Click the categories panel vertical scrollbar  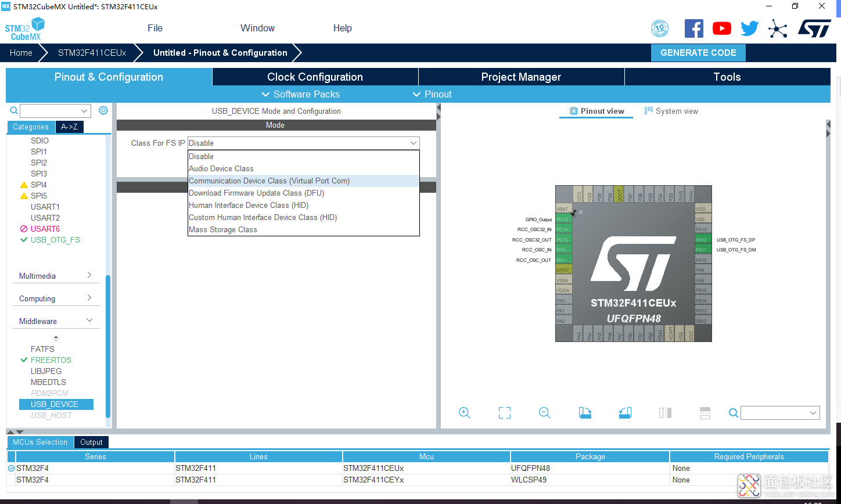(x=108, y=345)
